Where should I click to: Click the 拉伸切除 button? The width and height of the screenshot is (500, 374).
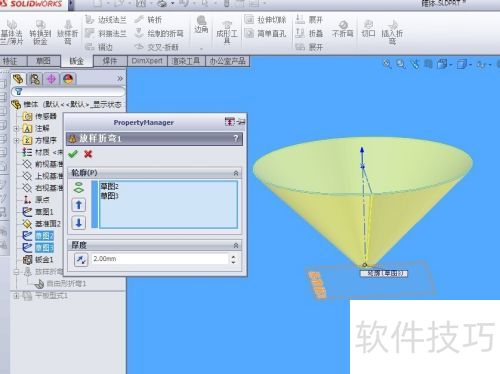point(266,20)
